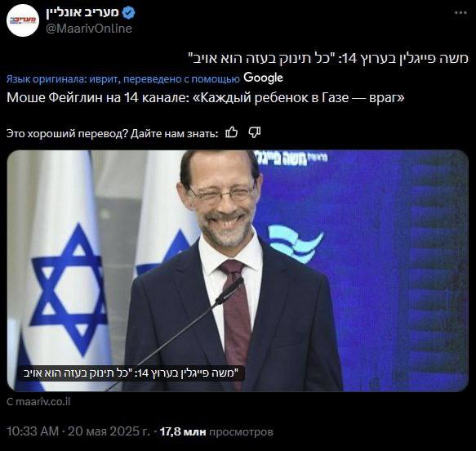Viewport: 476px width, 451px height.
Task: Open the three-dot more options menu
Action: [460, 13]
